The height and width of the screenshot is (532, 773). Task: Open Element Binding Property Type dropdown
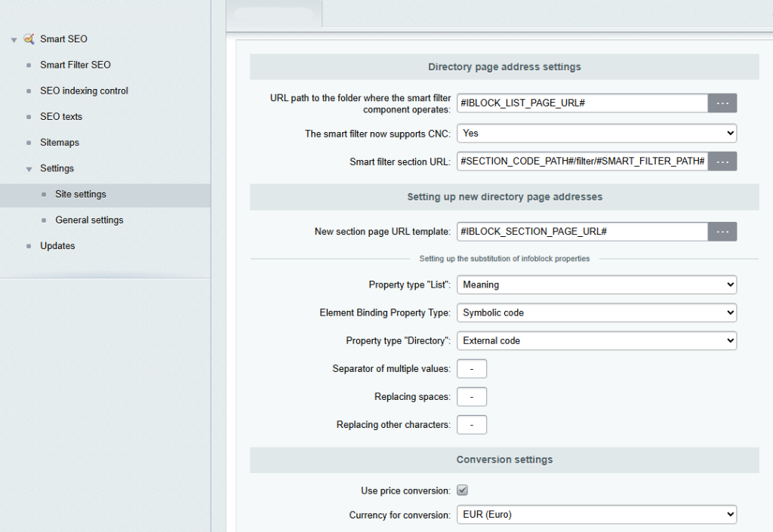point(596,313)
